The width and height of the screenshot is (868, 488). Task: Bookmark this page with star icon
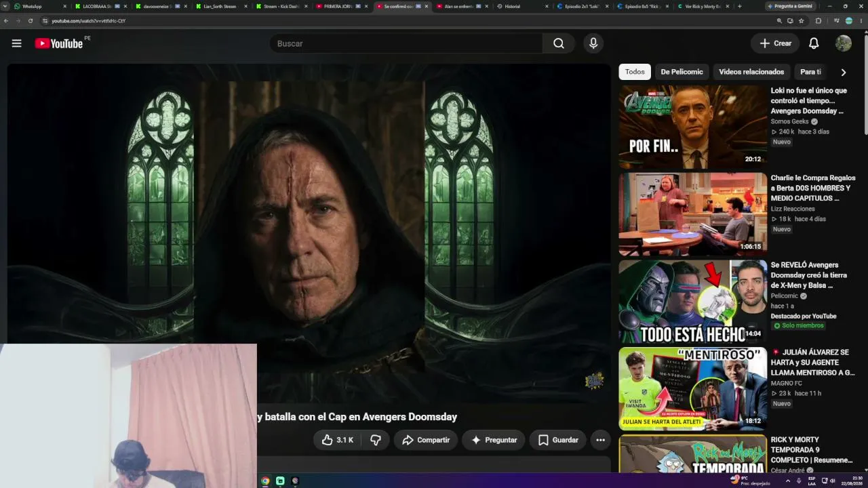coord(801,21)
